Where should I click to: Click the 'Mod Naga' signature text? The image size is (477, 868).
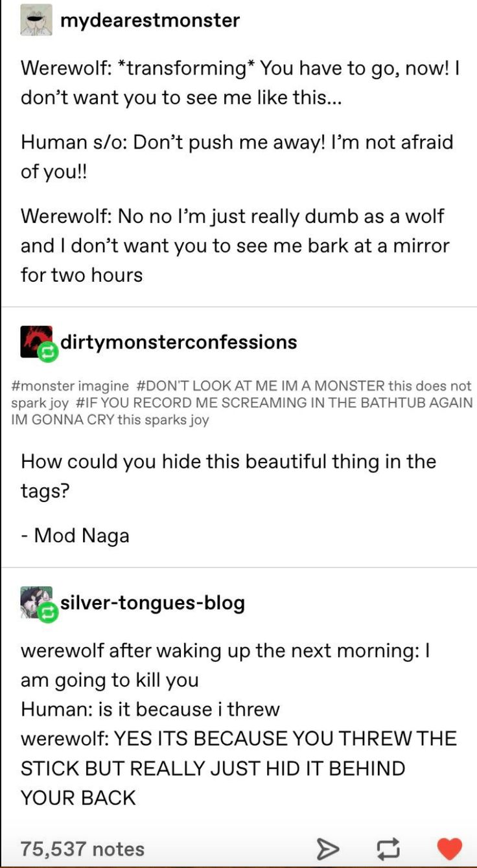point(75,536)
